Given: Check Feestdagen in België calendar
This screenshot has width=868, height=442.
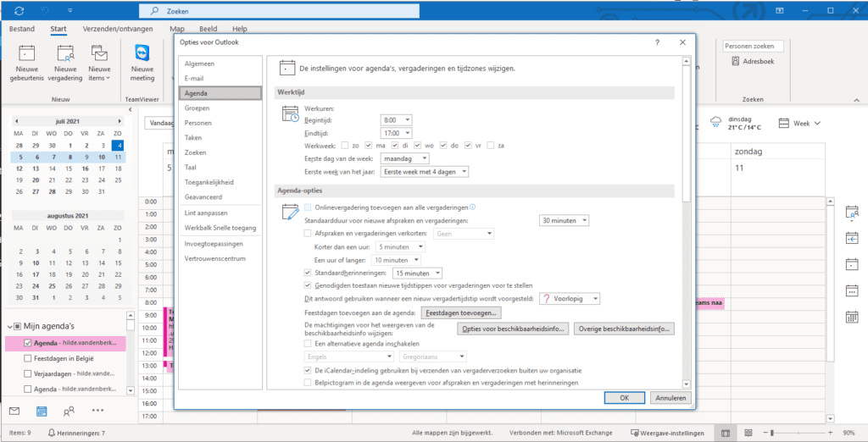Looking at the screenshot, I should point(28,358).
